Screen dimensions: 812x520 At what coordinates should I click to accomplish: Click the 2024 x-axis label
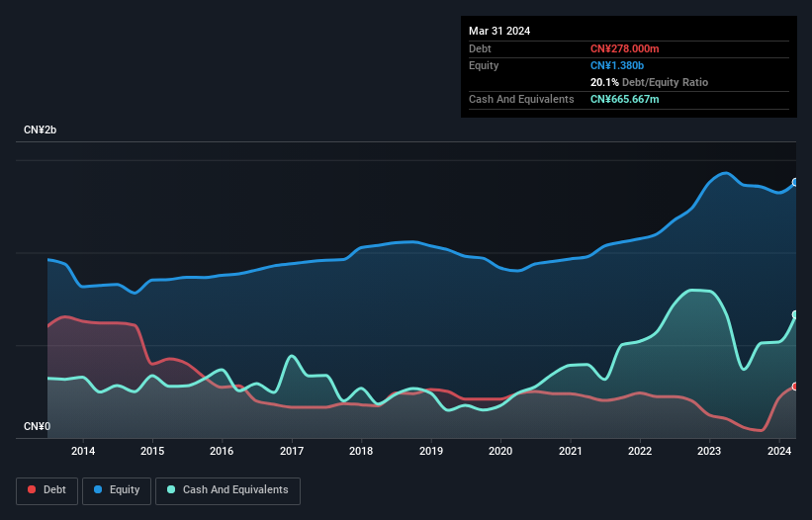[778, 451]
